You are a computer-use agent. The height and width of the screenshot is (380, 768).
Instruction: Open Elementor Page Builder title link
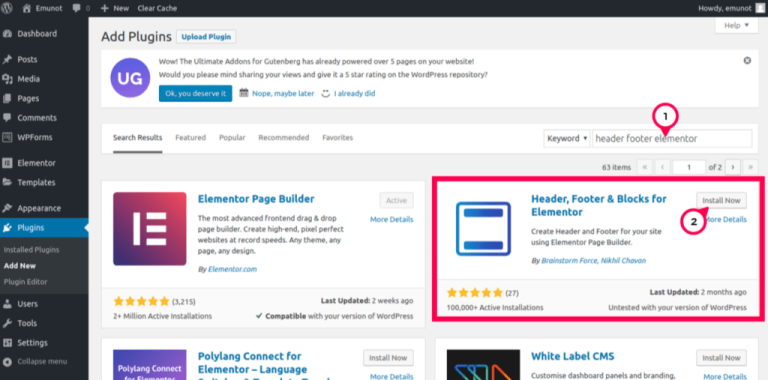pos(256,199)
